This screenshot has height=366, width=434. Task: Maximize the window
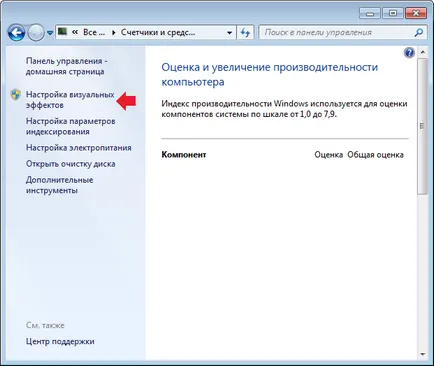(x=393, y=13)
